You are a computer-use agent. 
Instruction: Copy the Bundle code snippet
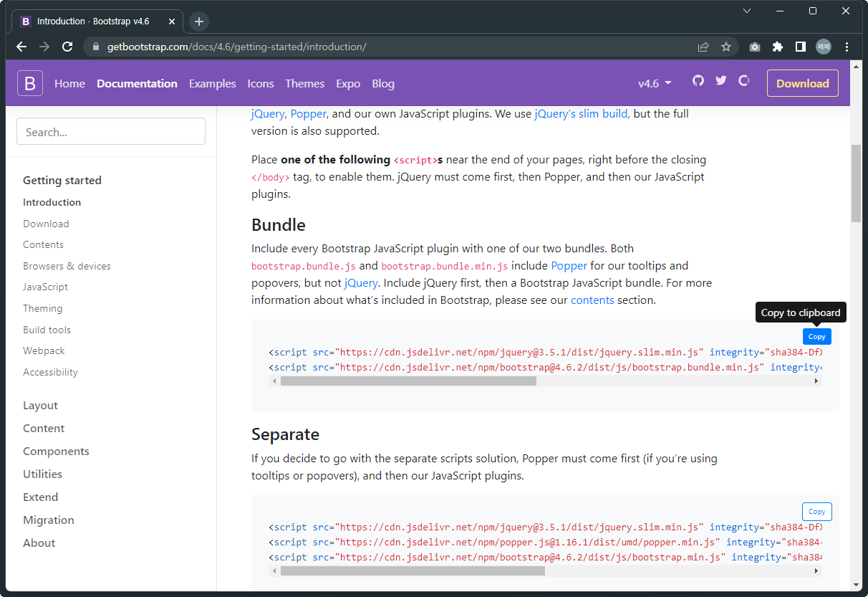pos(816,336)
